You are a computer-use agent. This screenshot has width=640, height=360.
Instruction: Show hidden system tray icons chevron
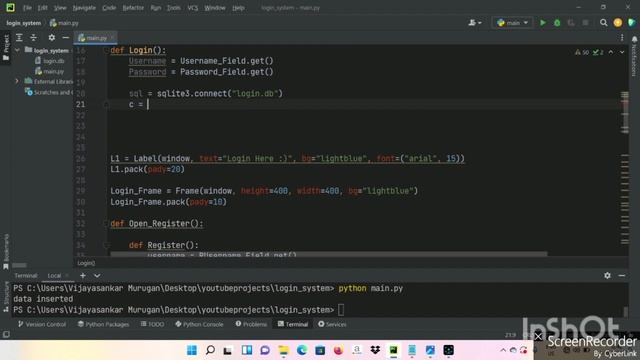click(x=503, y=350)
